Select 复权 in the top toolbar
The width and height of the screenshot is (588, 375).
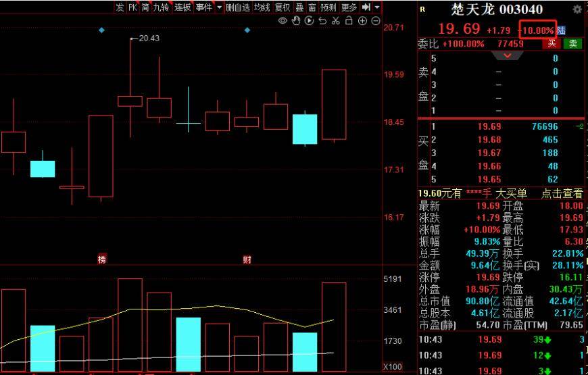pos(282,7)
